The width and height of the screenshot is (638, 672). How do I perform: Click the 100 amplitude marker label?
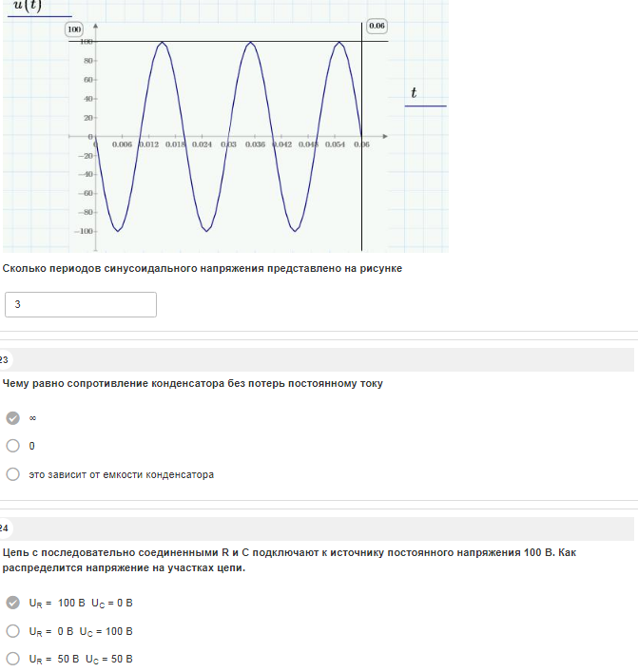tap(74, 29)
